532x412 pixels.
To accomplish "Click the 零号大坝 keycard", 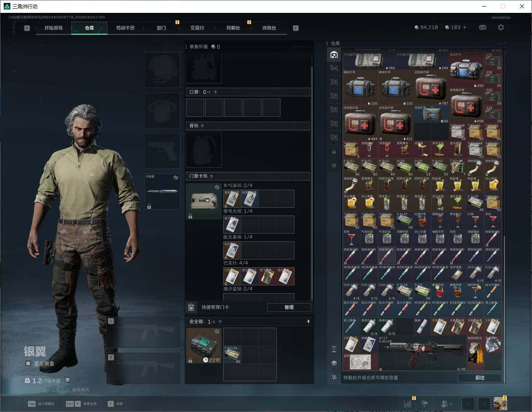I will (232, 224).
